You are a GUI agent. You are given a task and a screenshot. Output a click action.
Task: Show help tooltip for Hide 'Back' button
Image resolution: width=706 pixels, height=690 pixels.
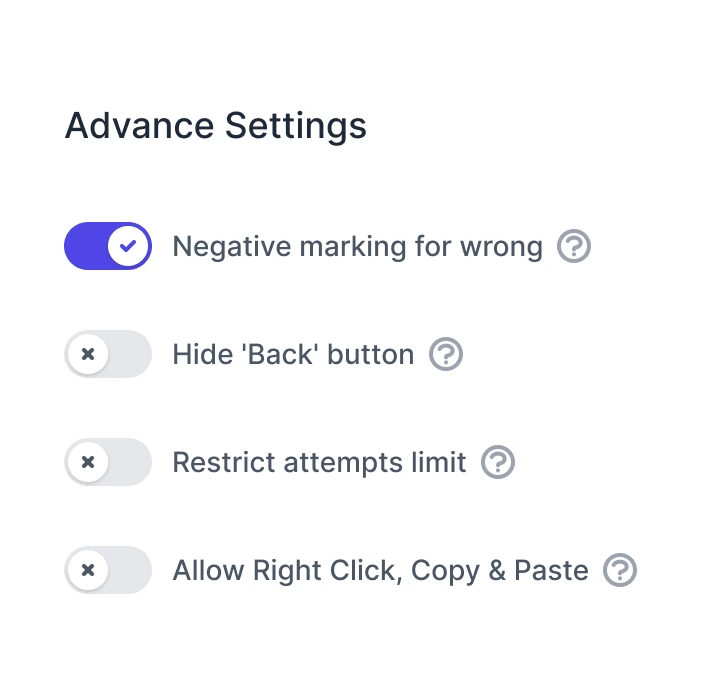point(446,354)
